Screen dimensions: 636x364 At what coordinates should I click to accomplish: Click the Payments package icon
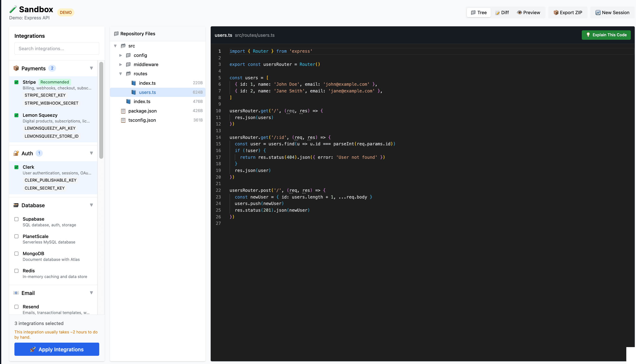[x=16, y=68]
